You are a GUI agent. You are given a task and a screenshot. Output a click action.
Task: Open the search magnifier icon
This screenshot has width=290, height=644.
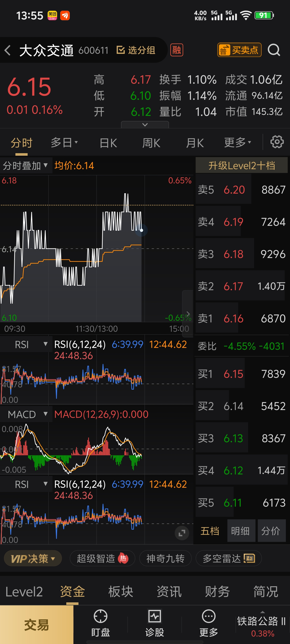point(274,50)
